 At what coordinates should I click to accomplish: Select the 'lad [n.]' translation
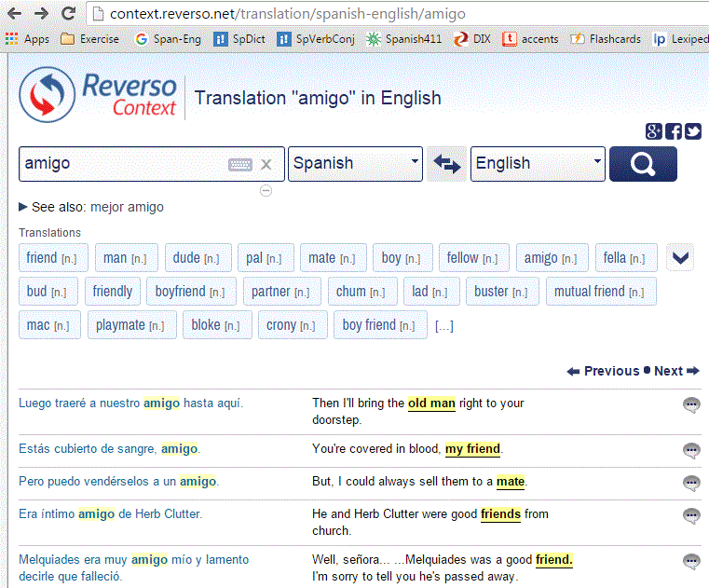(431, 292)
